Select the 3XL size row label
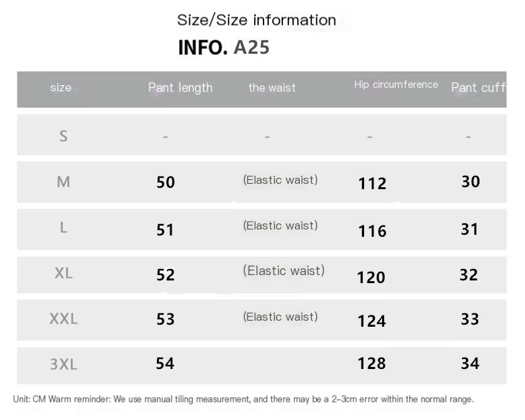The width and height of the screenshot is (525, 420). (63, 364)
